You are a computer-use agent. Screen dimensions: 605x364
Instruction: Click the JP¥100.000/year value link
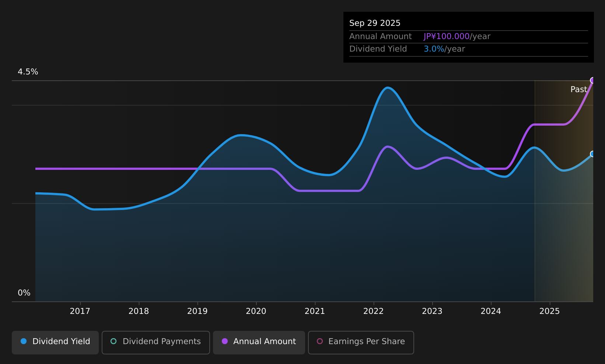[x=457, y=36]
